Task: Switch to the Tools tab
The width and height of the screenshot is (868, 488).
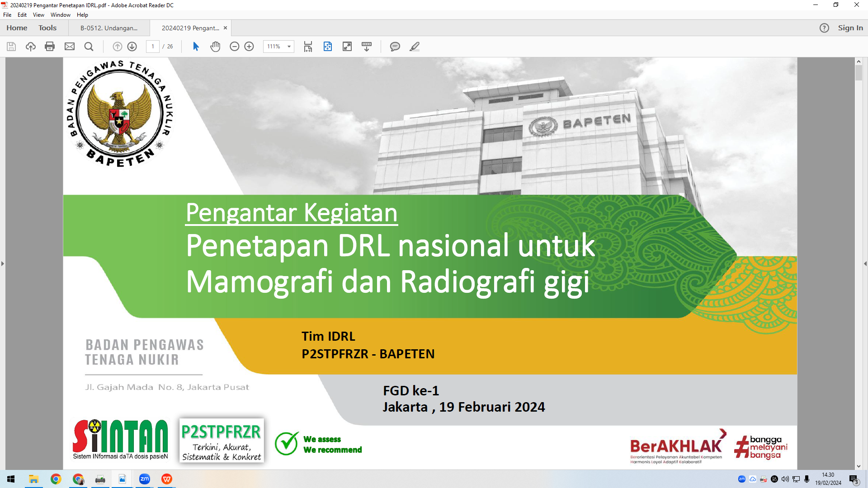Action: coord(47,28)
